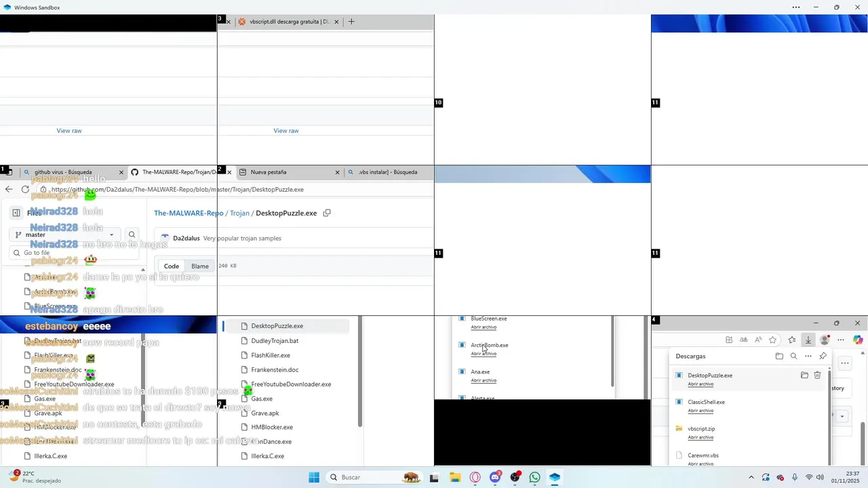Open WhatsApp from the taskbar

(x=535, y=477)
